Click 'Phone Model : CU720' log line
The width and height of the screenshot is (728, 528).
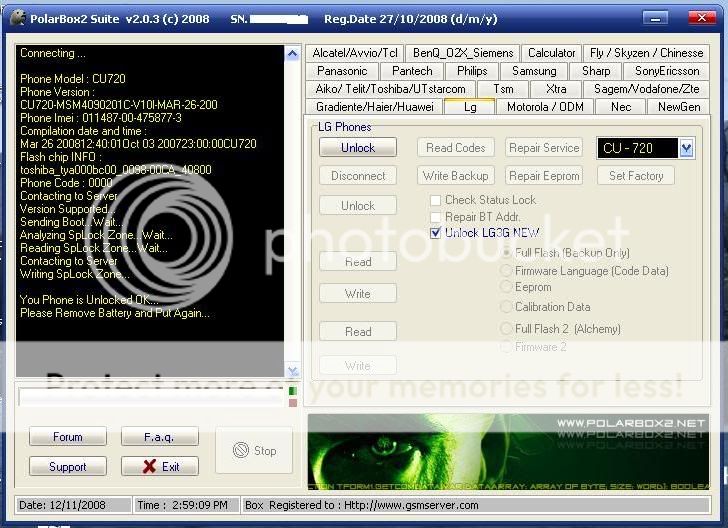(x=73, y=79)
